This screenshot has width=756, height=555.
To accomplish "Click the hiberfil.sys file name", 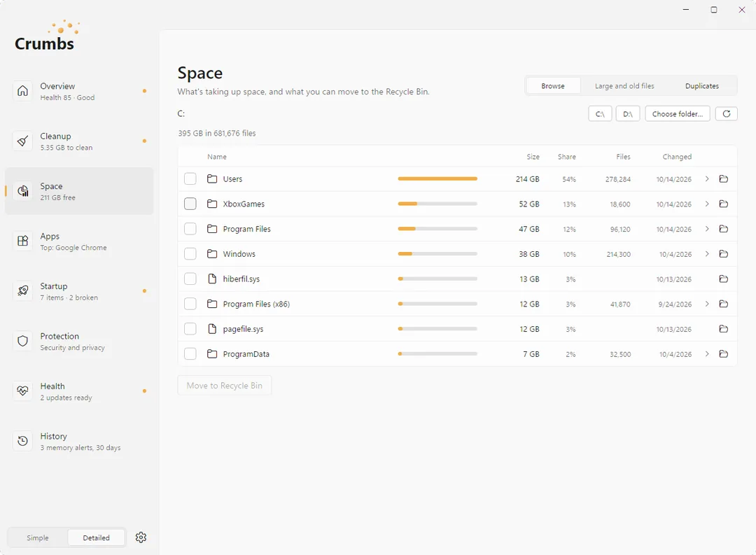I will [241, 279].
